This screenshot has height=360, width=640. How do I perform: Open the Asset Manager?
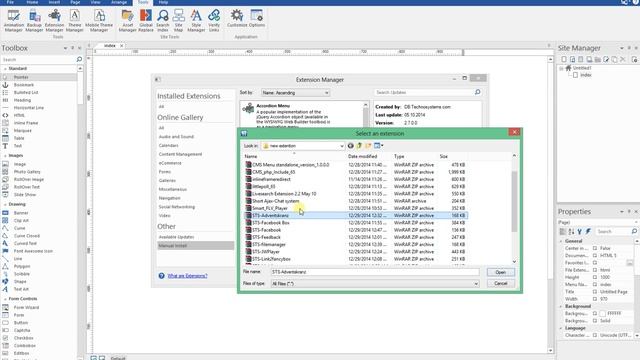pyautogui.click(x=127, y=20)
